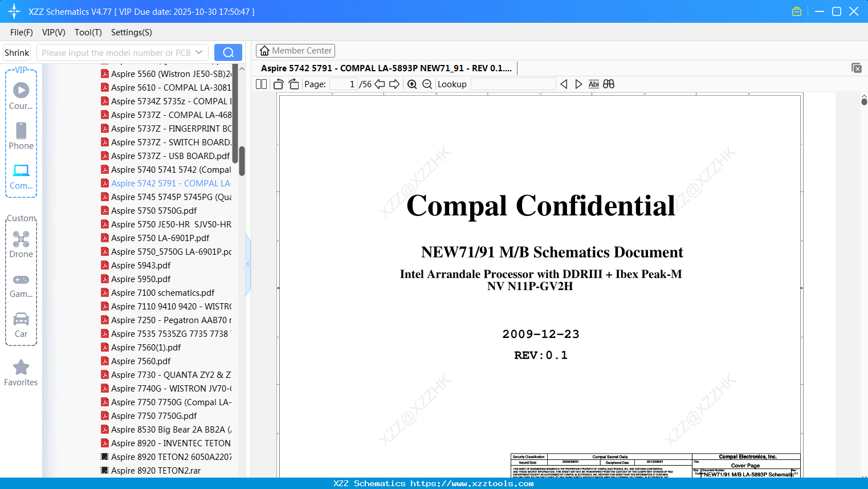Viewport: 868px width, 489px height.
Task: Open the Settings(S) menu
Action: click(132, 32)
